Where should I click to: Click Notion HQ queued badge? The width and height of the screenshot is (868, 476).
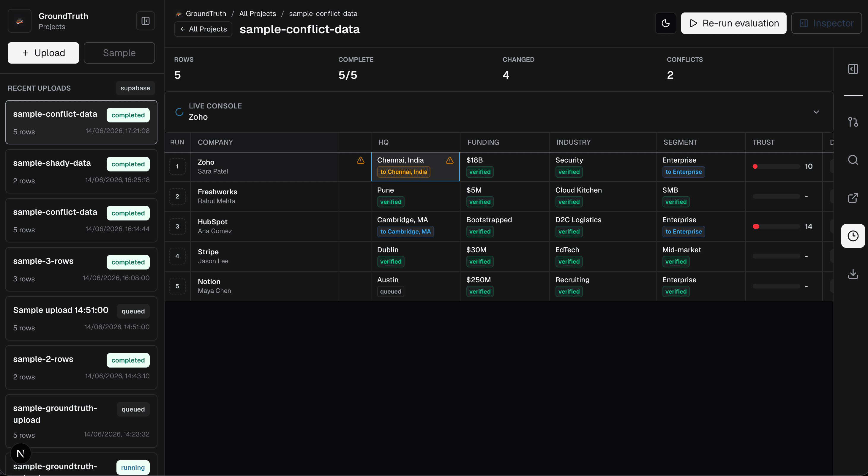tap(390, 291)
